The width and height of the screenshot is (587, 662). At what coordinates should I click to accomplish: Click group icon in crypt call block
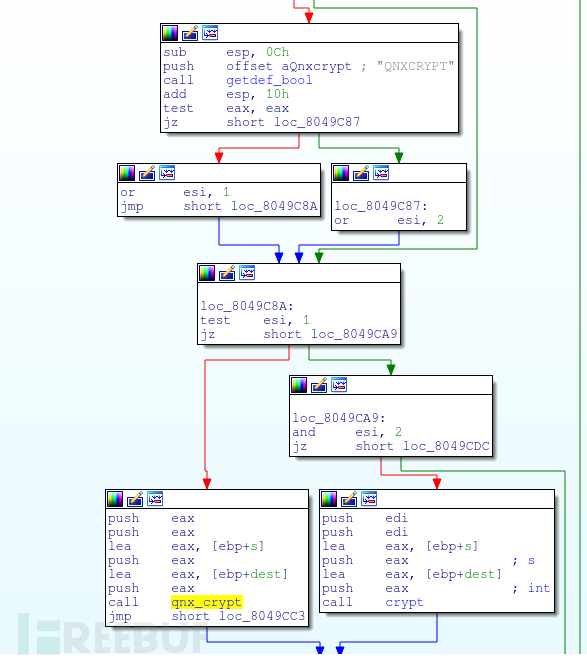(369, 499)
